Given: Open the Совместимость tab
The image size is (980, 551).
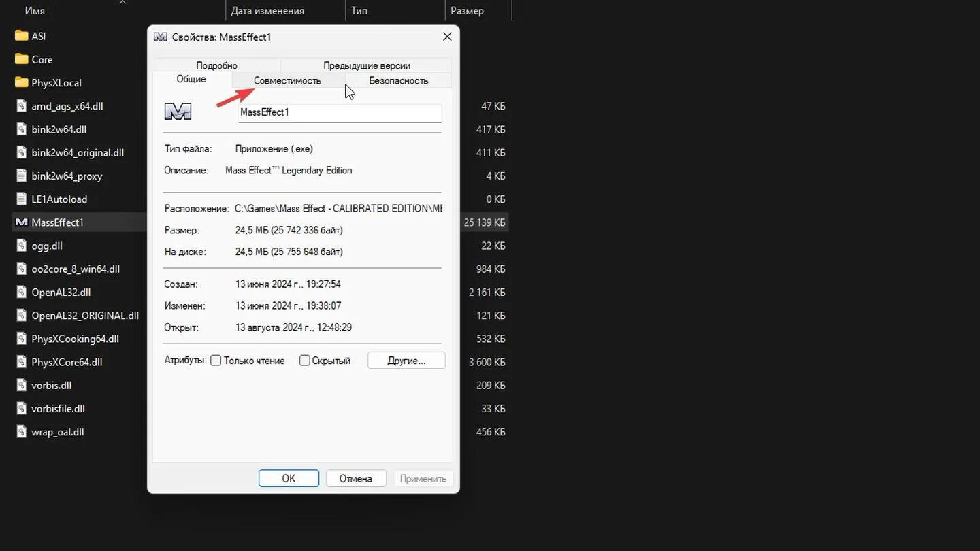Looking at the screenshot, I should 287,80.
